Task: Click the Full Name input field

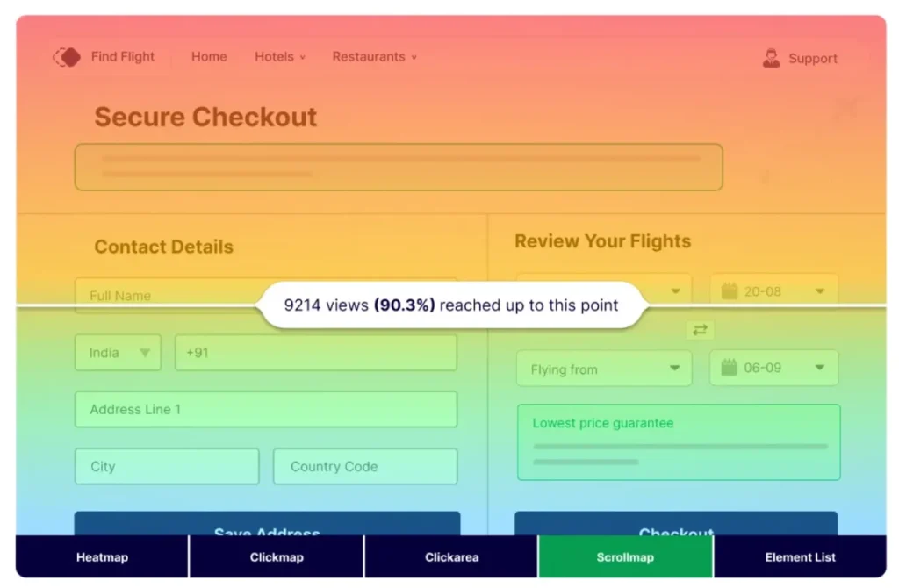Action: [158, 296]
